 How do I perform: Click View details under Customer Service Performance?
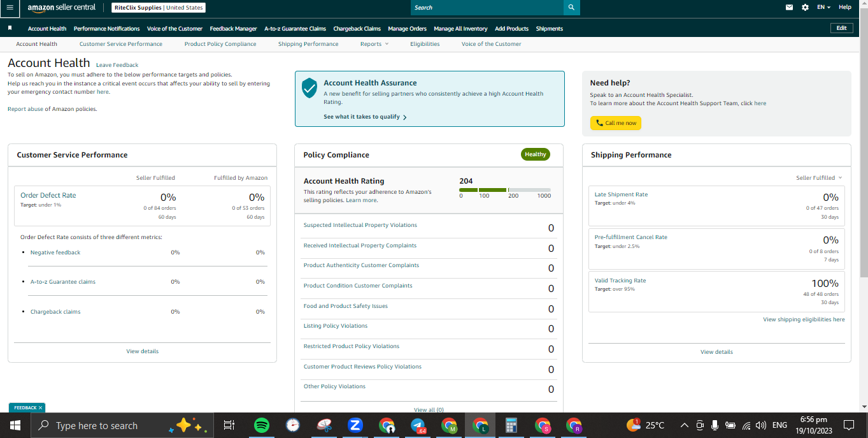point(143,351)
